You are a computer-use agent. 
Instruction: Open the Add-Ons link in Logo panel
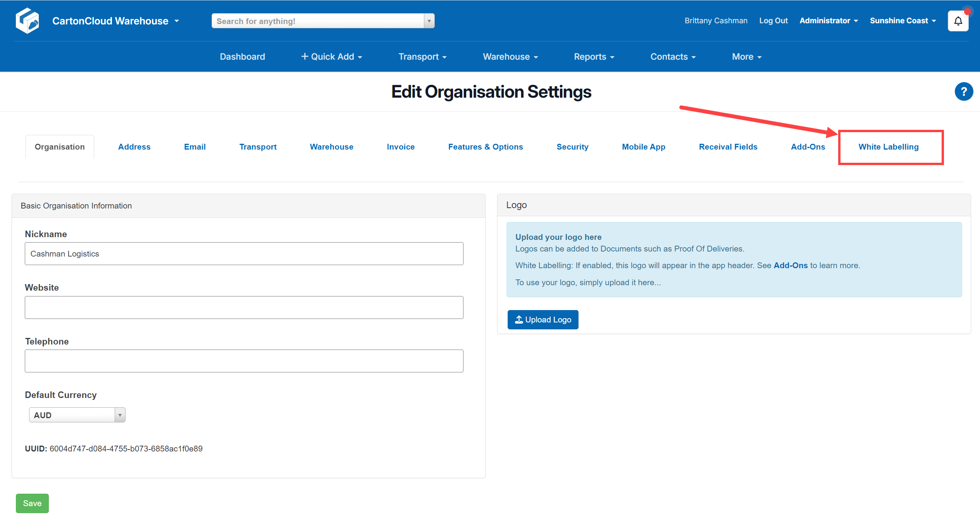[791, 265]
